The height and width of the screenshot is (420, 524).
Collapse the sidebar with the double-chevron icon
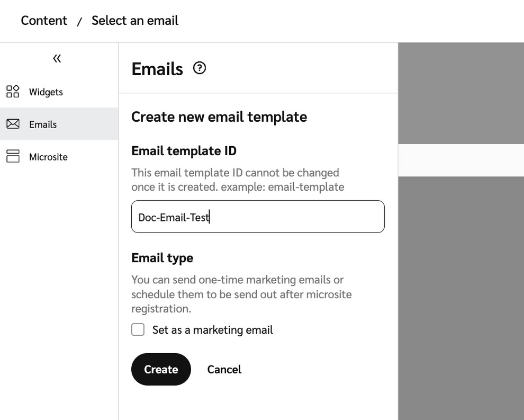(x=57, y=58)
